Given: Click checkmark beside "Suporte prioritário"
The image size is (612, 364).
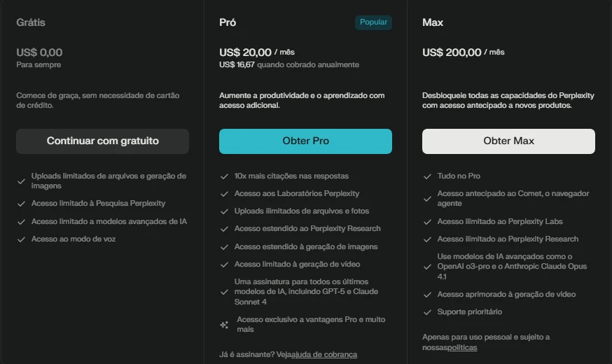Looking at the screenshot, I should pyautogui.click(x=427, y=312).
